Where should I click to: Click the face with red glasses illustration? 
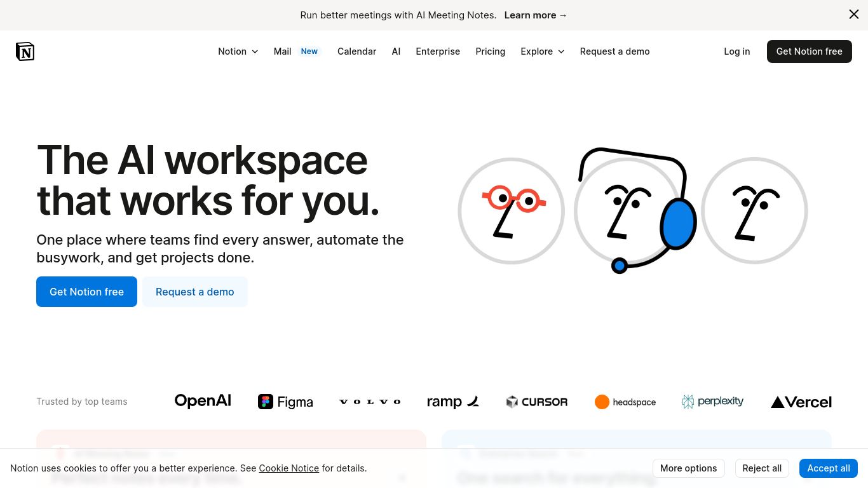[x=512, y=211]
